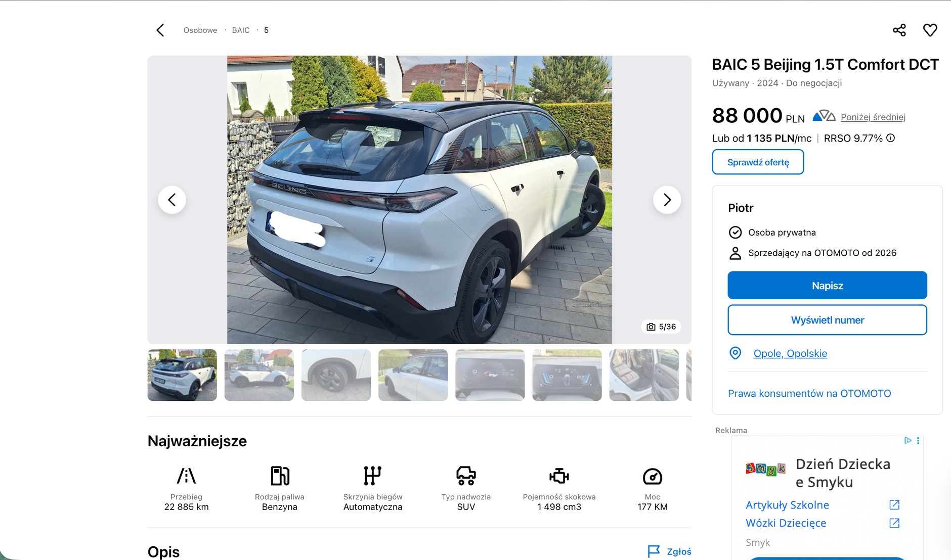The image size is (951, 560).
Task: Select seventh thumbnail showing interior seats
Action: 643,375
